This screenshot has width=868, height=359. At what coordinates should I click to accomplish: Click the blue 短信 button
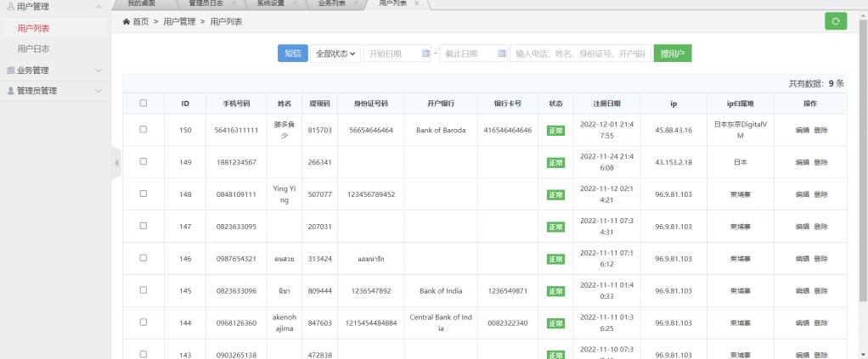tap(293, 53)
